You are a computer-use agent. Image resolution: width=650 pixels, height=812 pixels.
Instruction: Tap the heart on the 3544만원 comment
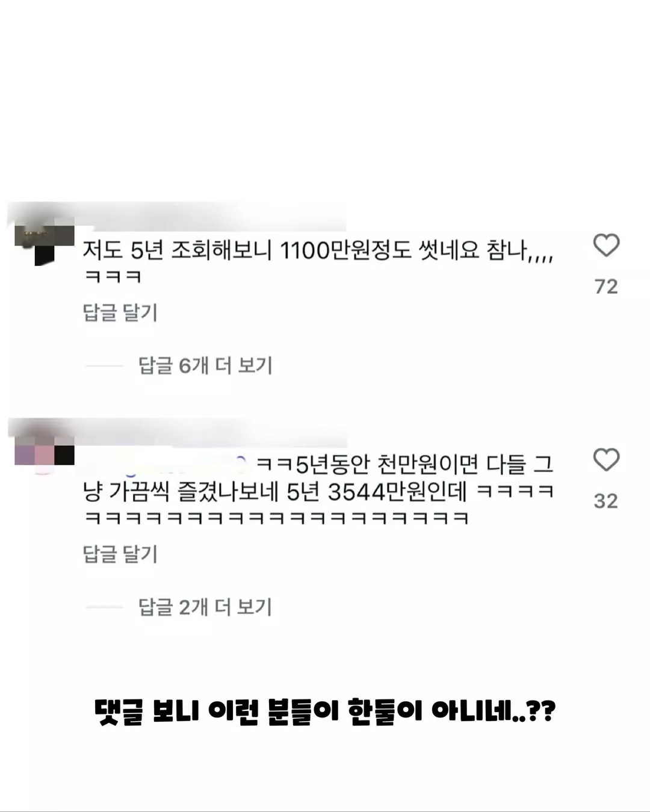(x=606, y=460)
